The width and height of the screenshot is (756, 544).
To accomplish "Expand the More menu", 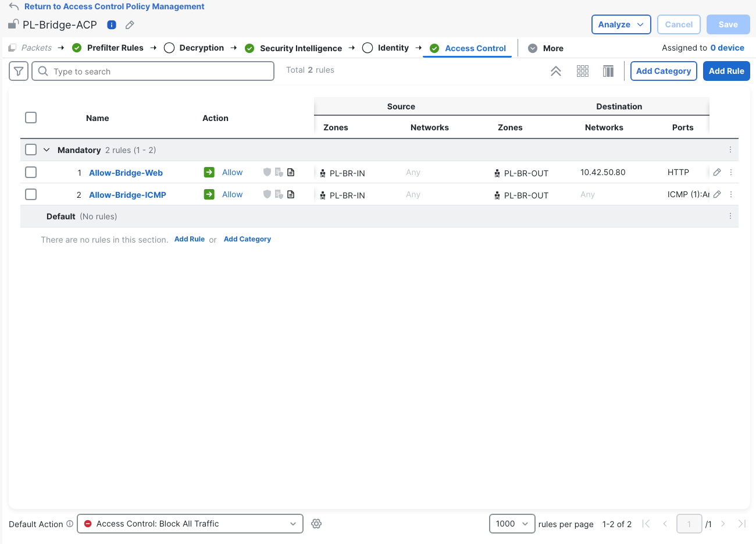I will (545, 48).
